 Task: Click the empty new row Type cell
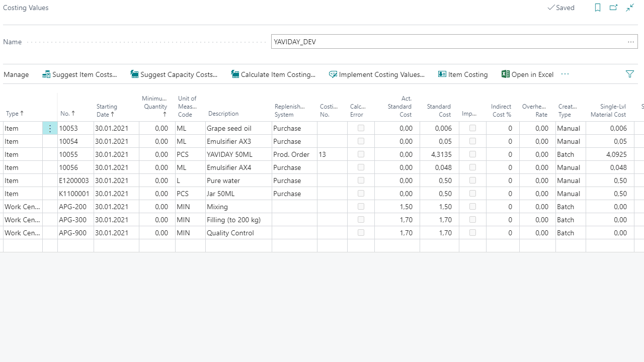pyautogui.click(x=23, y=246)
